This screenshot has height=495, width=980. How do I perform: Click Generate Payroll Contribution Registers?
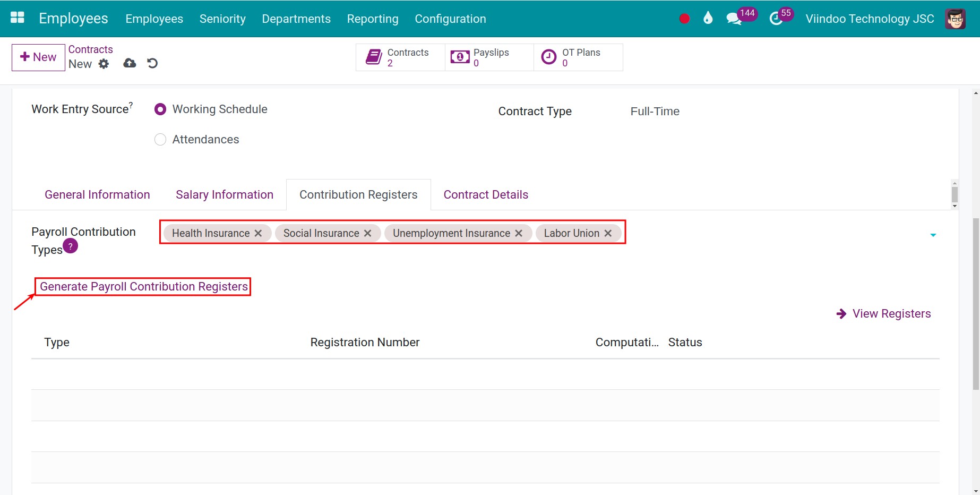(x=144, y=287)
